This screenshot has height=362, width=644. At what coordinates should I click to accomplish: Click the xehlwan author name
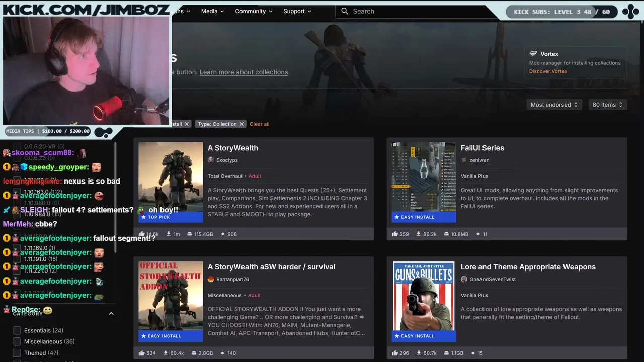click(x=479, y=160)
